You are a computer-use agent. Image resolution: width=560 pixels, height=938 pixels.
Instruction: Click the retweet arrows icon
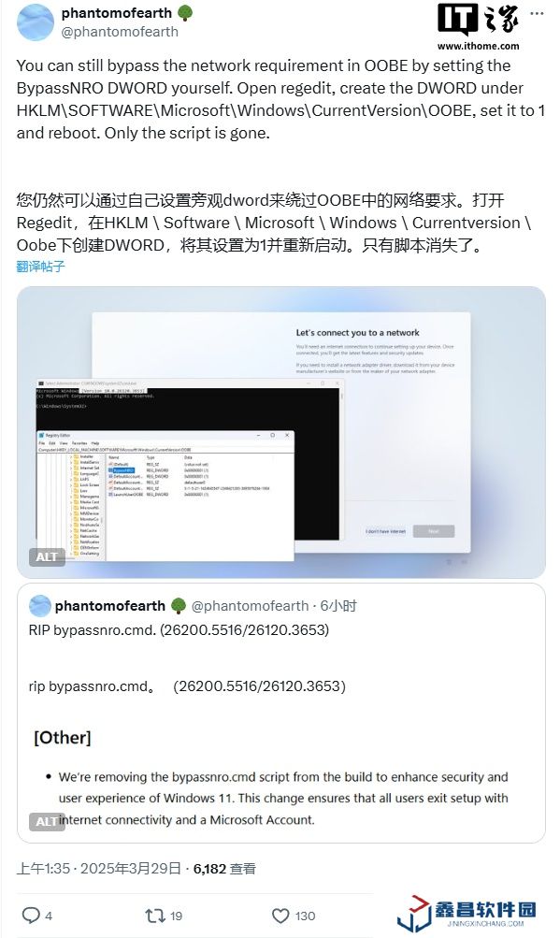(x=154, y=916)
